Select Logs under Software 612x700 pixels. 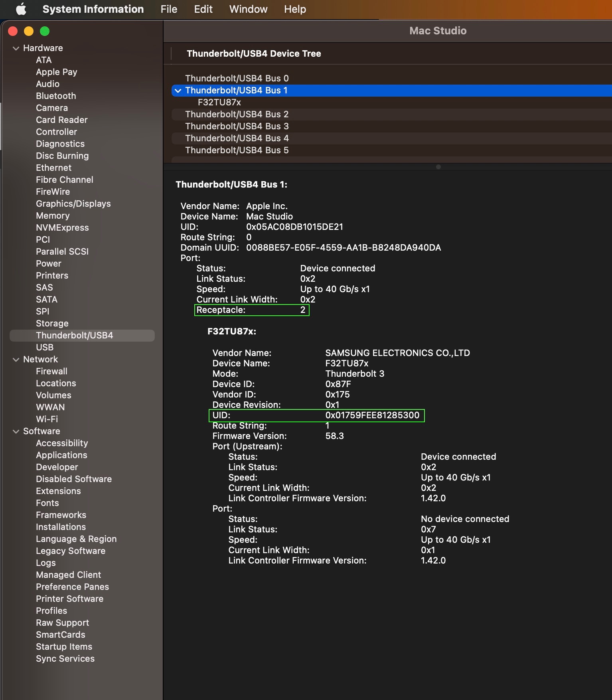[45, 563]
